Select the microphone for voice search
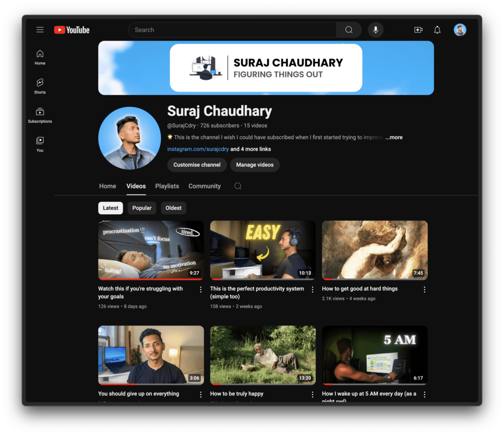The image size is (504, 435). (376, 30)
